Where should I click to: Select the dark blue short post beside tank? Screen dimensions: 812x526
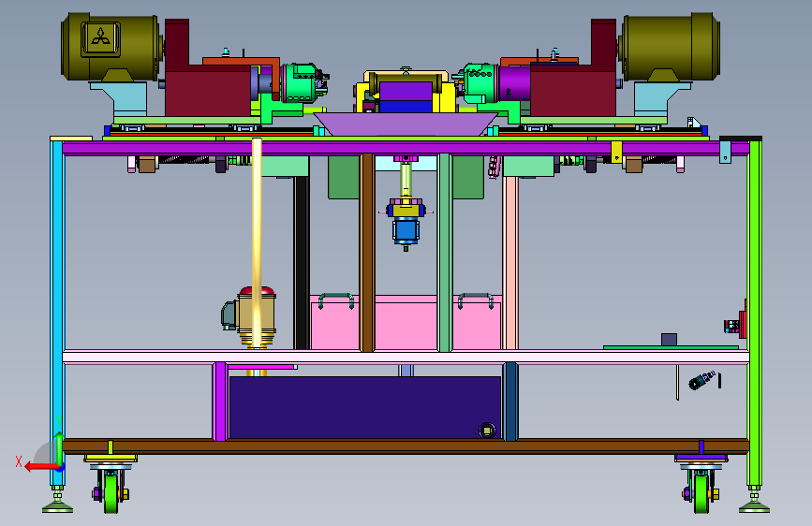pos(510,402)
